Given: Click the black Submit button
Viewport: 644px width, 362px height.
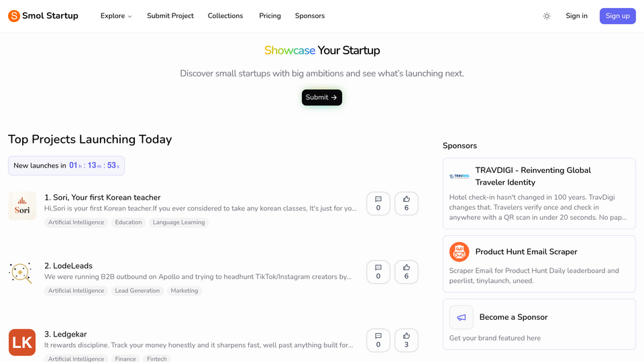Looking at the screenshot, I should point(321,97).
